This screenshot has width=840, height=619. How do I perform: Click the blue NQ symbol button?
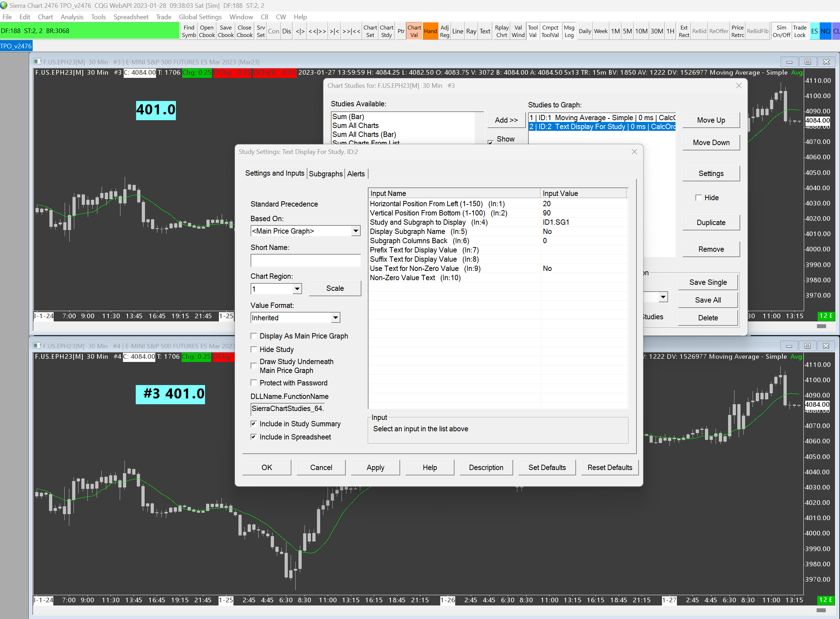(825, 31)
